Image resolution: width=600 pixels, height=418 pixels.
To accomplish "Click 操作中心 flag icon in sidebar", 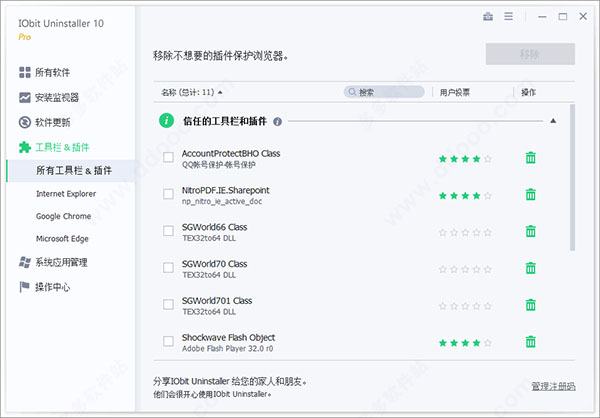I will pyautogui.click(x=24, y=287).
